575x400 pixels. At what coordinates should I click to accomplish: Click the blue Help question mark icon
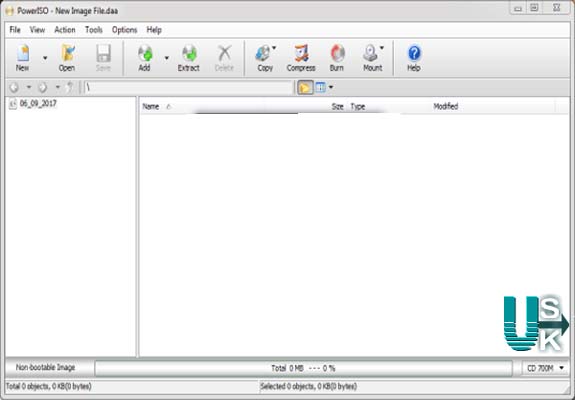click(x=414, y=54)
